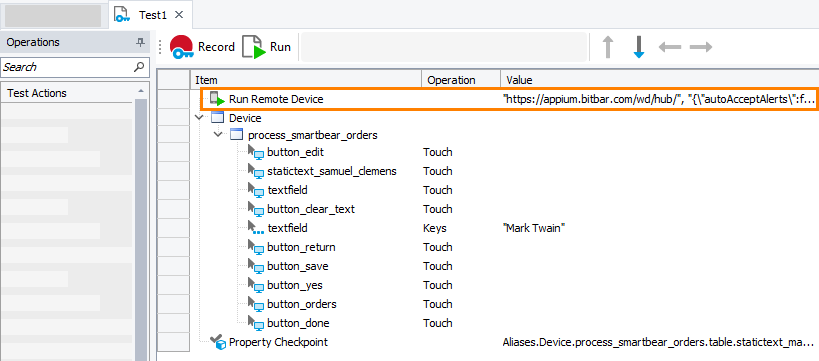Collapse the Device tree node
The width and height of the screenshot is (819, 361).
(198, 118)
